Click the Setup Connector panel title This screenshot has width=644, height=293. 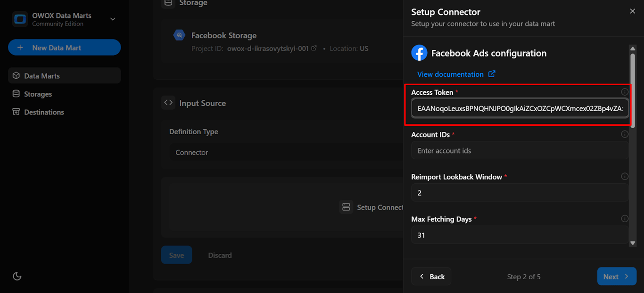pyautogui.click(x=446, y=12)
